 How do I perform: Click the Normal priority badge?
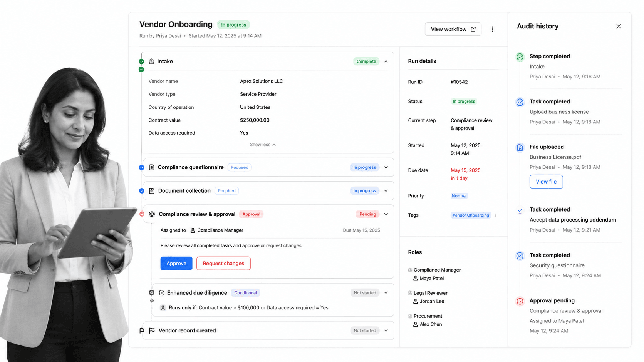pyautogui.click(x=459, y=196)
